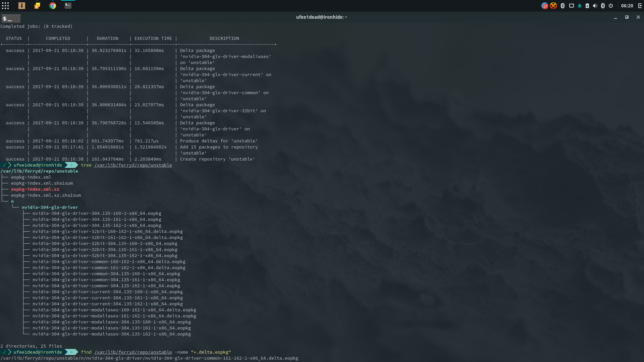Click tree root /var/lib/ferryd/repo/unstable
The height and width of the screenshot is (362, 644).
[x=39, y=171]
